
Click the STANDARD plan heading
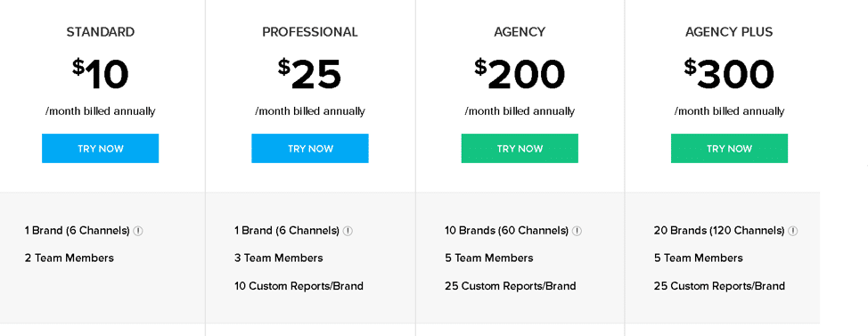click(100, 32)
